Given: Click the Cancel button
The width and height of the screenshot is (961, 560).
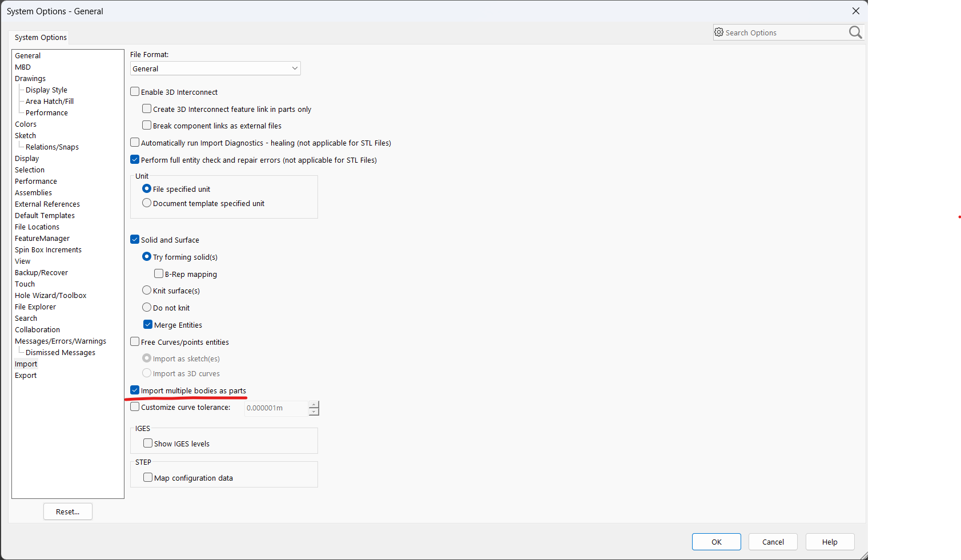Looking at the screenshot, I should [x=773, y=542].
